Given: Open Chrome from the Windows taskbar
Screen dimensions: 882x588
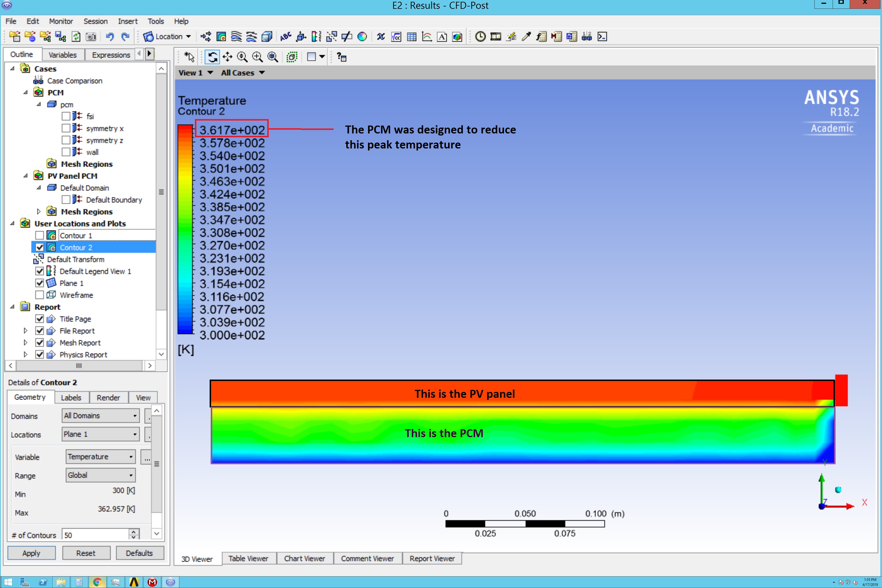Looking at the screenshot, I should click(97, 582).
